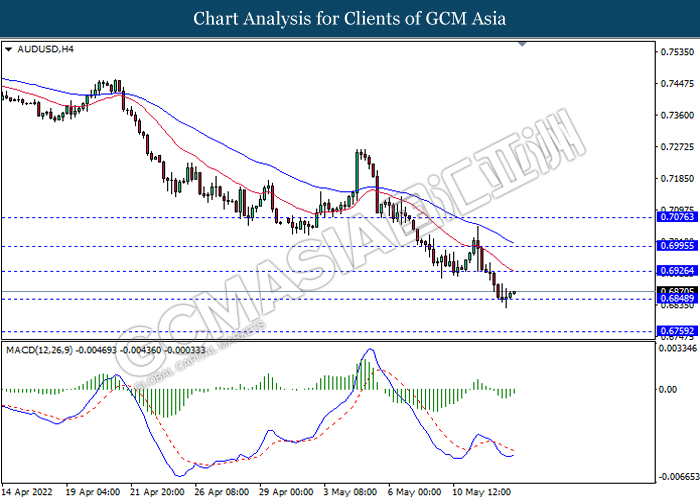Click the 10 May 12:00 time label
Image resolution: width=700 pixels, height=500 pixels.
pos(482,492)
